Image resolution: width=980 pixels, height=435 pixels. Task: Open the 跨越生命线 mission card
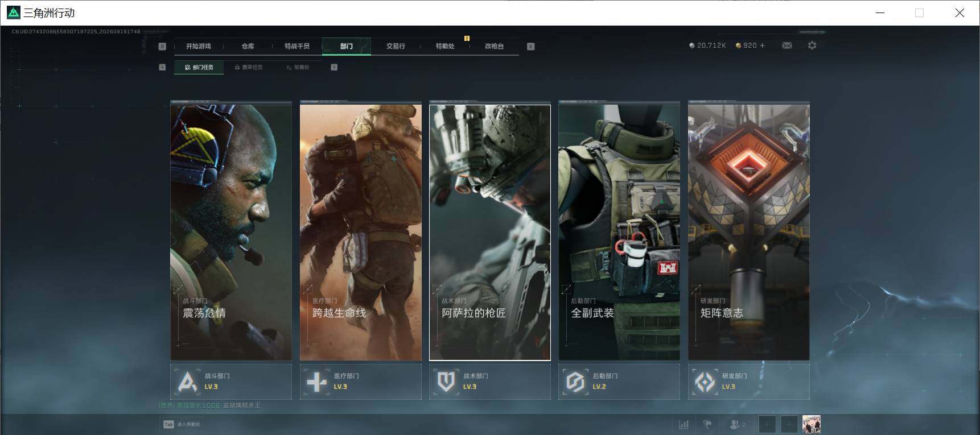pyautogui.click(x=361, y=232)
